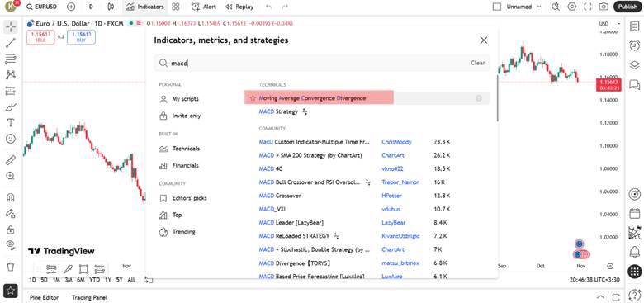Enter fullscreen mode
This screenshot has width=644, height=303.
point(588,7)
